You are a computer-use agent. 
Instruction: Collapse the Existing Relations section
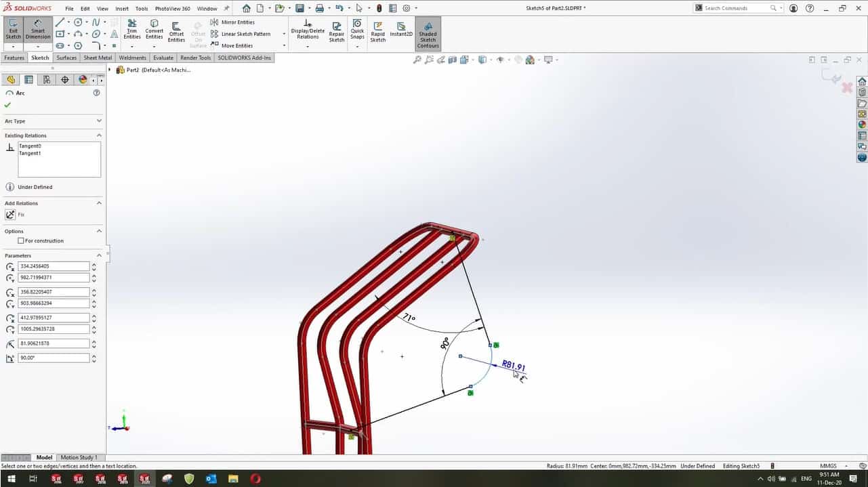pos(99,135)
